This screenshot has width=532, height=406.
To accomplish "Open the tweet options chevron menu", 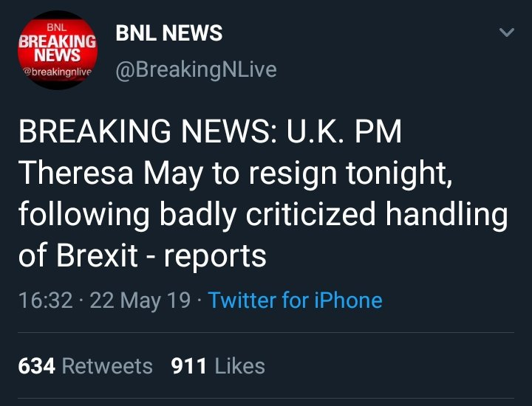I will (x=506, y=33).
